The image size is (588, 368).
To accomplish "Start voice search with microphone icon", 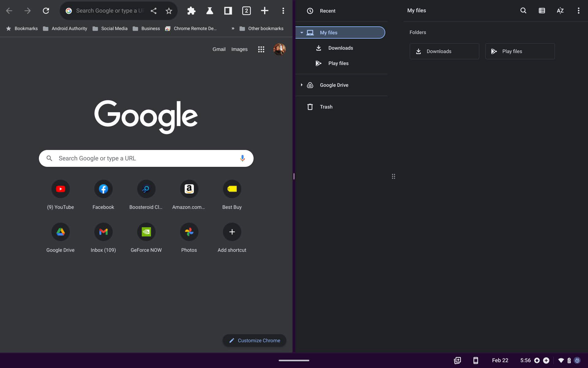I will point(242,158).
